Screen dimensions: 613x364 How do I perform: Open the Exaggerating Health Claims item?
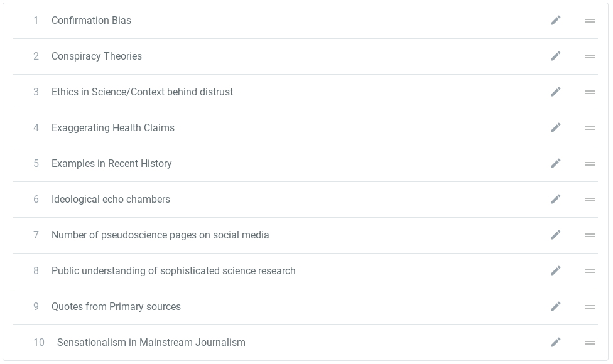(113, 127)
